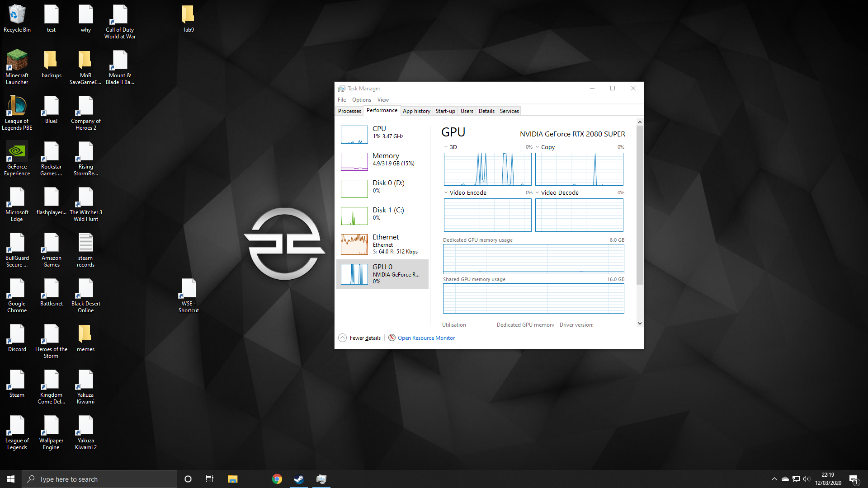Select The Witcher 3 Wild Hunt shortcut
The image size is (868, 488).
pyautogui.click(x=85, y=204)
